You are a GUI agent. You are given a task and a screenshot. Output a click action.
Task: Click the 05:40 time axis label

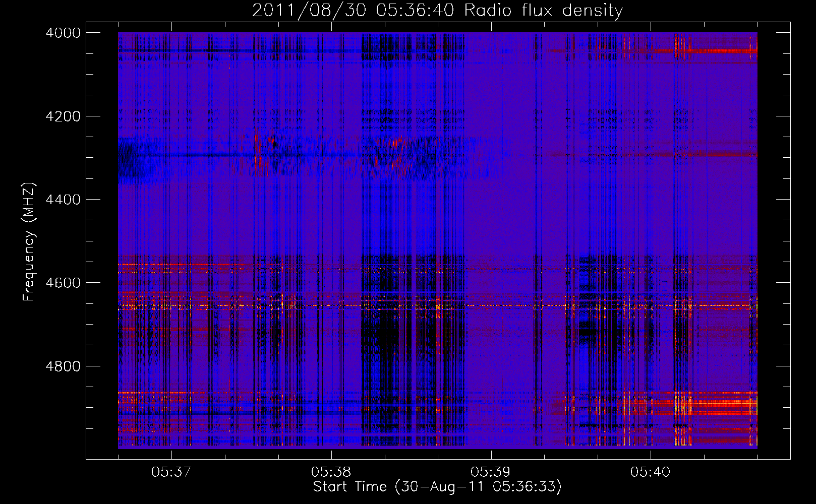[651, 472]
